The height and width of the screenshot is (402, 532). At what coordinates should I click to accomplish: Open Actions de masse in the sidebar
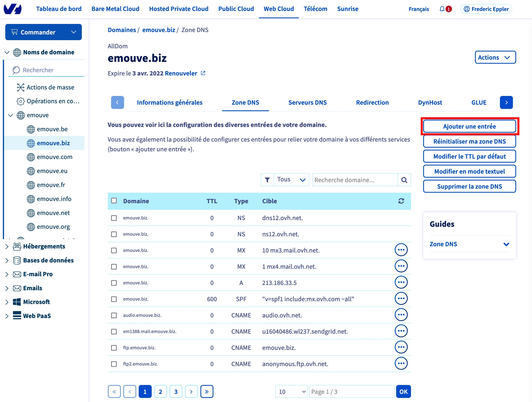click(x=46, y=87)
